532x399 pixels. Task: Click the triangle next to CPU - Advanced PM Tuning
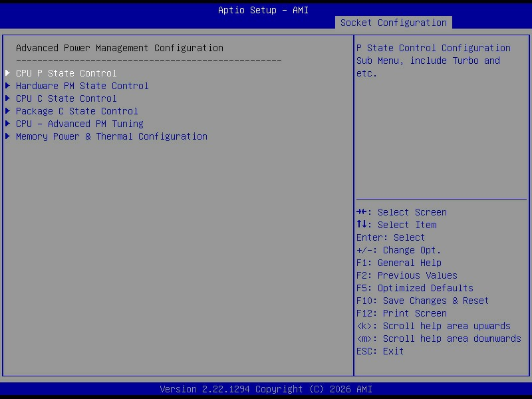7,124
